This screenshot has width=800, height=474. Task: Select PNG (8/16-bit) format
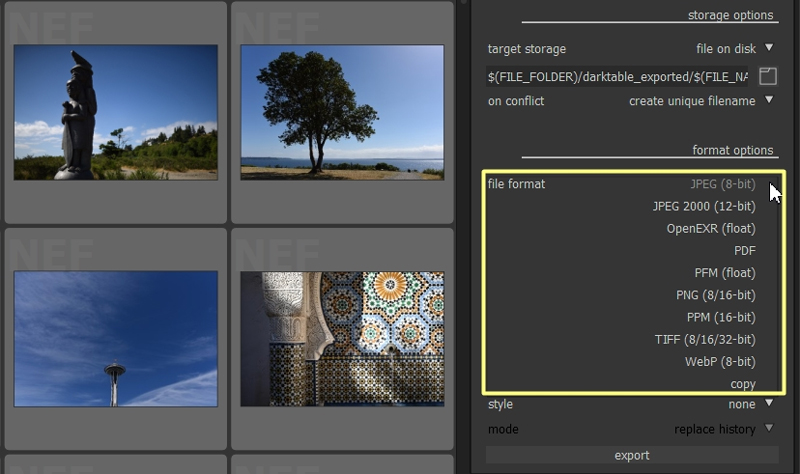[715, 295]
